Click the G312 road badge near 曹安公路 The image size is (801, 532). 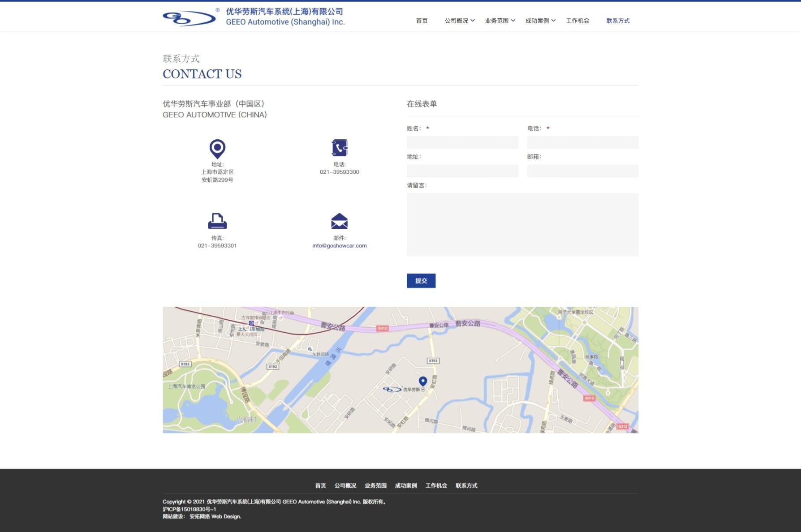[382, 328]
